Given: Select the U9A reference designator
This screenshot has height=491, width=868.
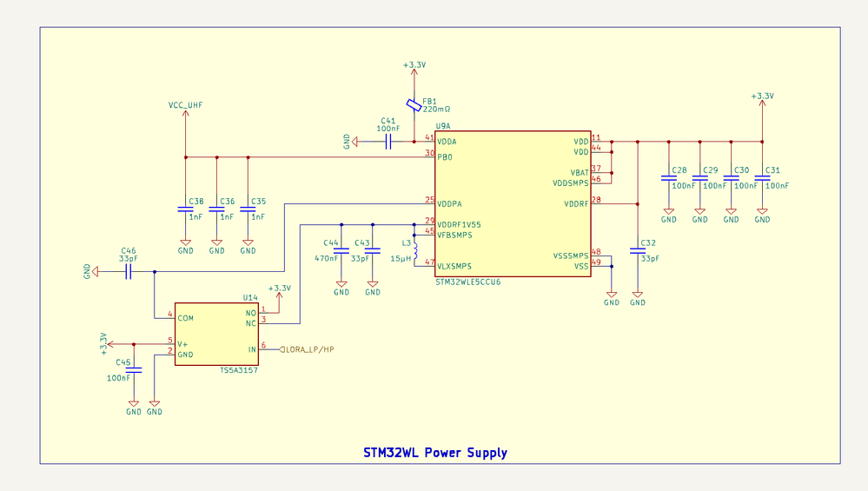Looking at the screenshot, I should [443, 126].
